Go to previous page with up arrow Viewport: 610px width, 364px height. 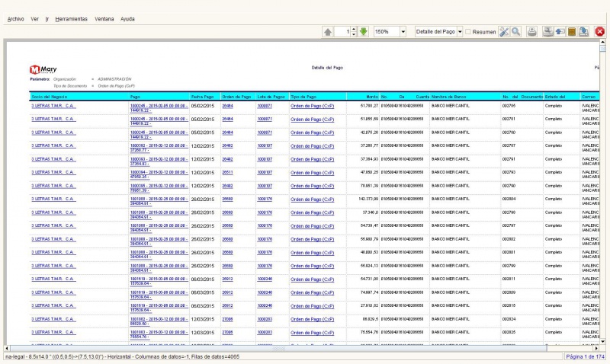click(x=328, y=32)
